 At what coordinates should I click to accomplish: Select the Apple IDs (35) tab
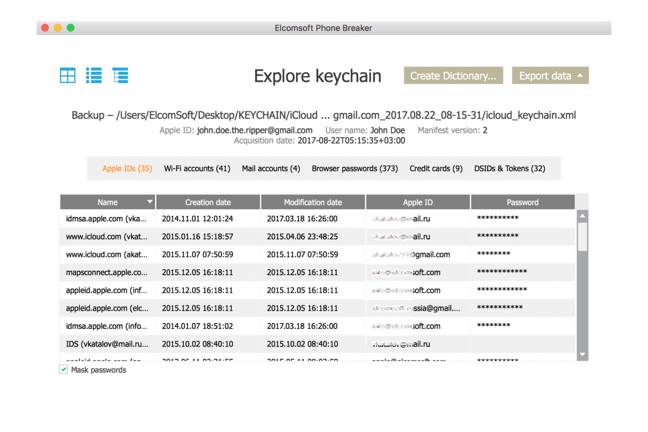[x=127, y=169]
